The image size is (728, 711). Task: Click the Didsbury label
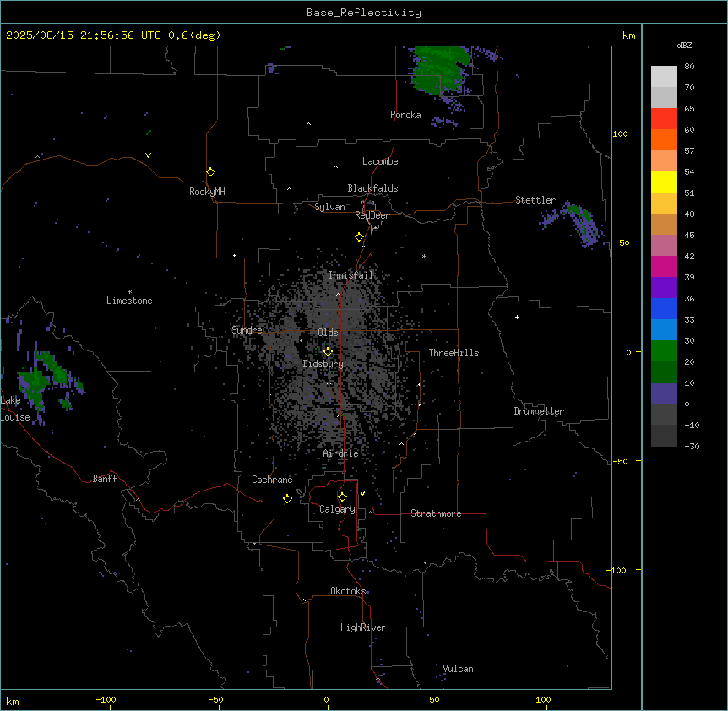(323, 364)
